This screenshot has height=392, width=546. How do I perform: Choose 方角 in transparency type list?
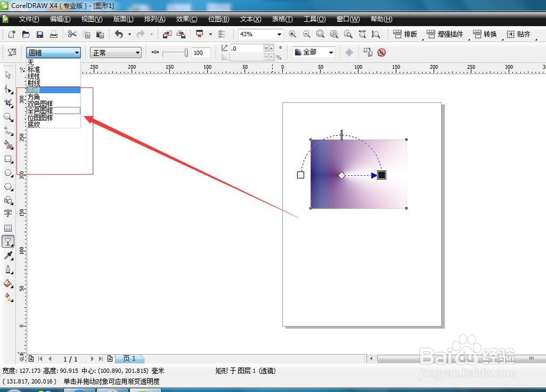click(x=54, y=97)
